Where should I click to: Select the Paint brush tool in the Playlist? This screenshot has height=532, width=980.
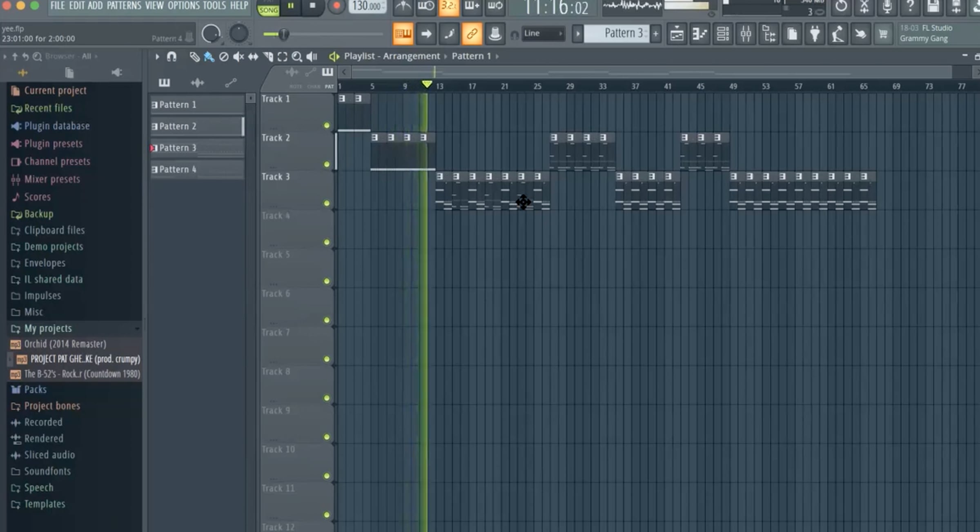(x=209, y=57)
